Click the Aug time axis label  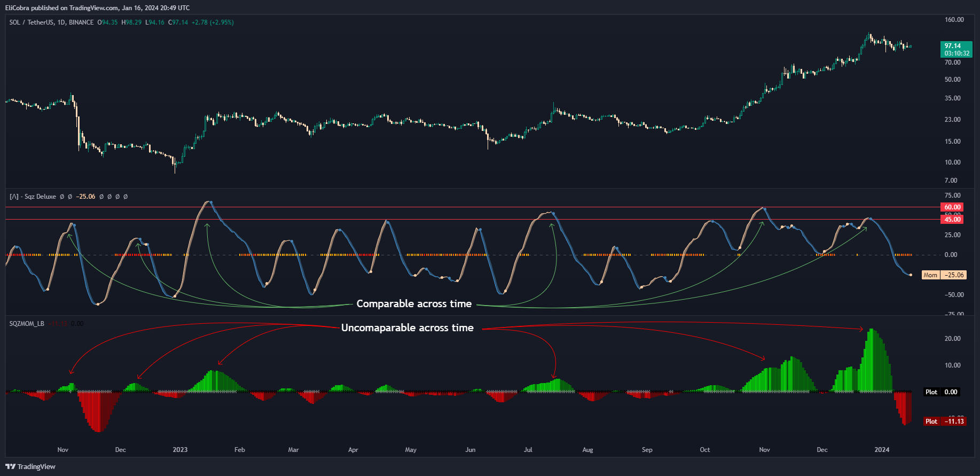tap(587, 450)
